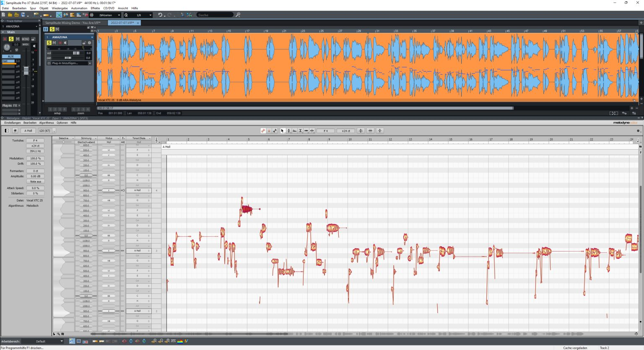Screen dimensions: 644x350
Task: Click Melodyne quantize time macro icon
Action: [x=370, y=131]
